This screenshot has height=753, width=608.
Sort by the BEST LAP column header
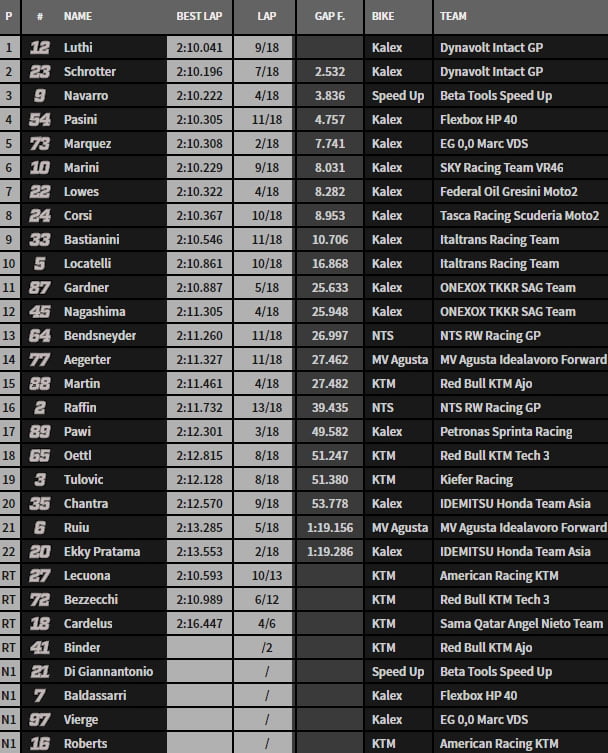point(200,17)
